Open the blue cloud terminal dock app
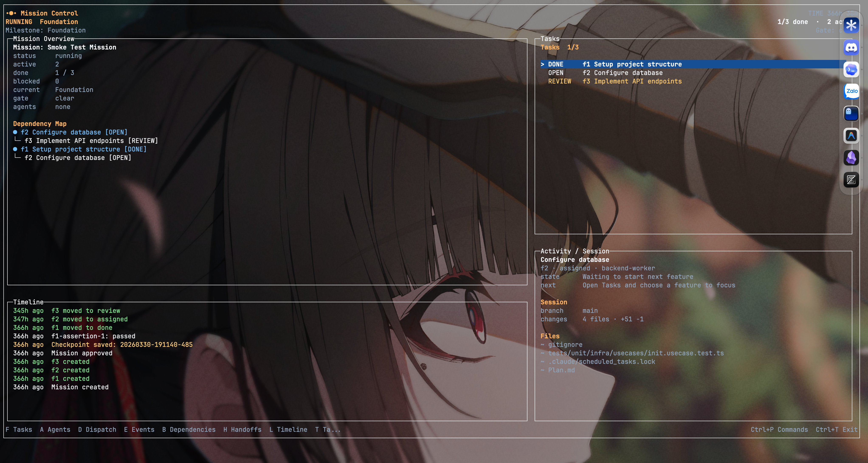868x463 pixels. 851,69
